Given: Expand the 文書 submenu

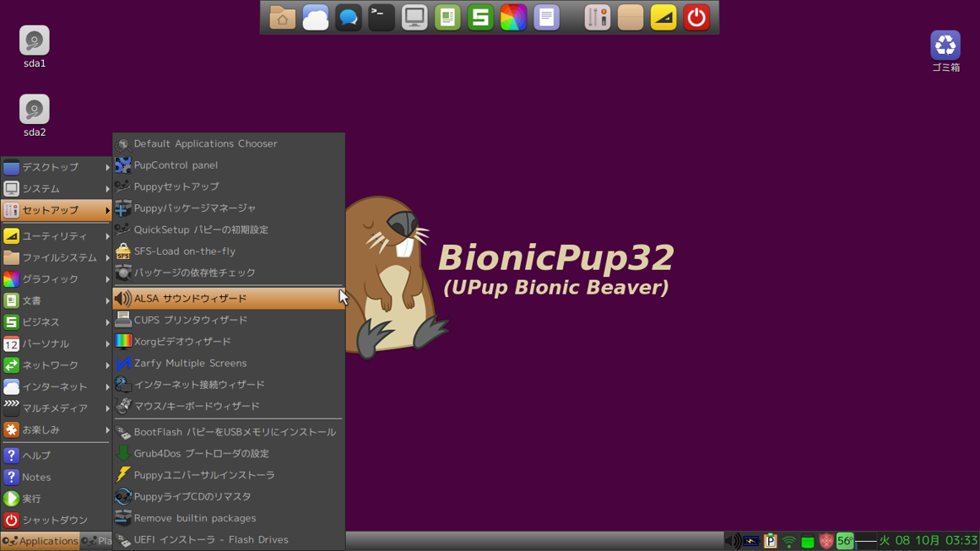Looking at the screenshot, I should pyautogui.click(x=57, y=300).
